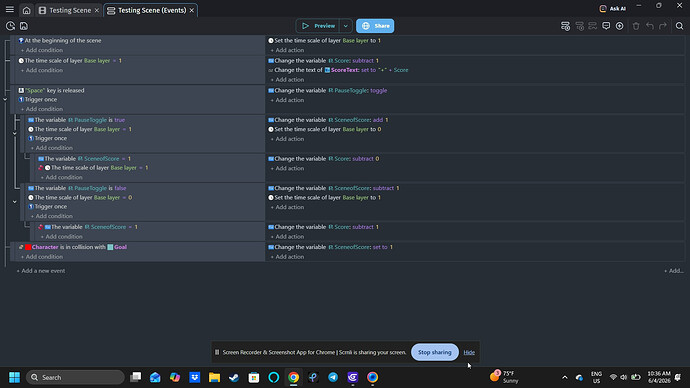Click the inverted icon on time scale = 1 sub-condition
This screenshot has width=690, height=388.
click(40, 168)
